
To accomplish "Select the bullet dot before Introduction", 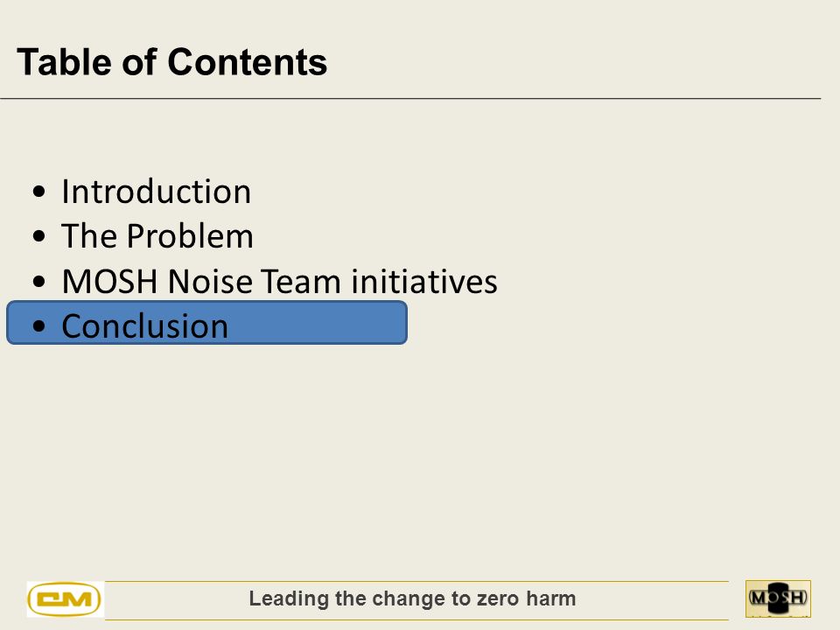I will tap(38, 192).
